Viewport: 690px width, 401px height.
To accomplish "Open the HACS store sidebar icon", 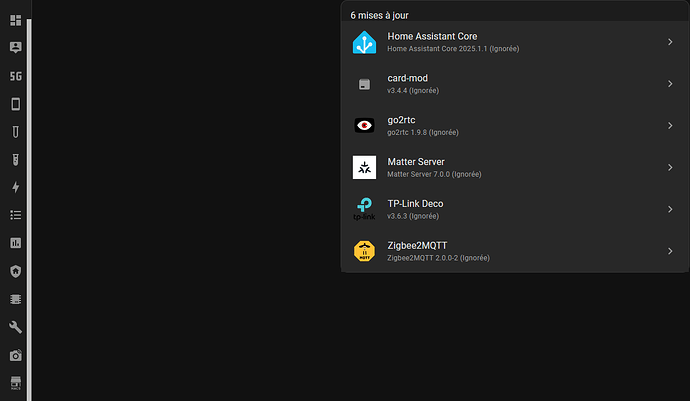I will click(15, 383).
